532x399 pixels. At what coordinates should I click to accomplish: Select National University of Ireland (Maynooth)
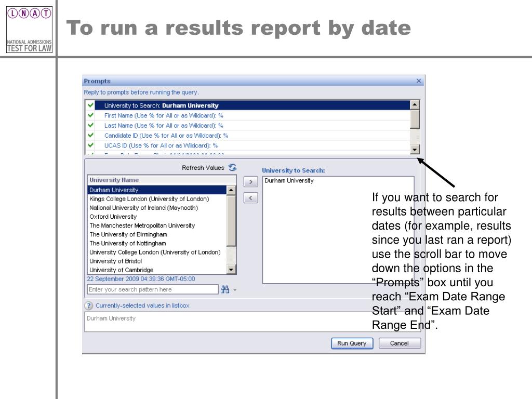click(x=157, y=208)
